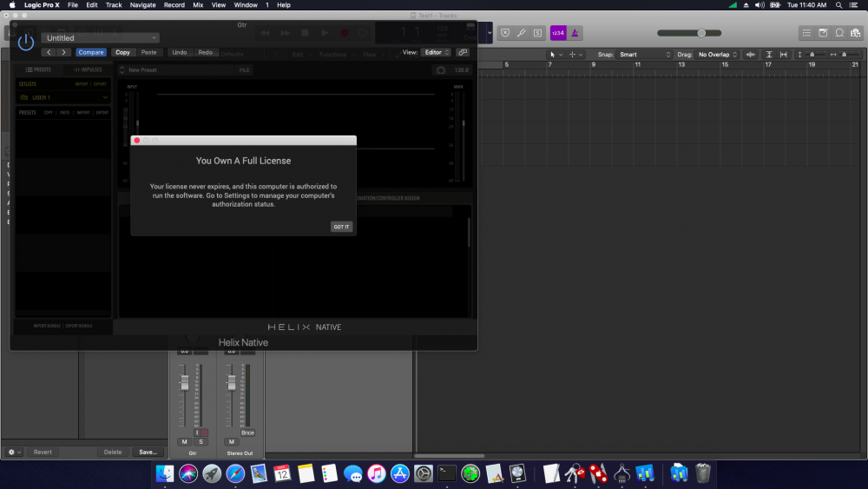Viewport: 868px width, 489px height.
Task: Click the snapshot camera icon
Action: (x=441, y=69)
